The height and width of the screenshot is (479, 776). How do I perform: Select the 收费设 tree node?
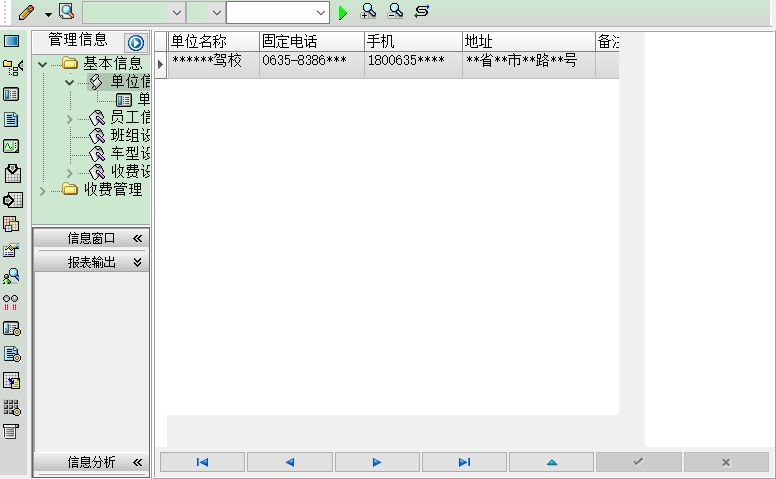tap(119, 171)
